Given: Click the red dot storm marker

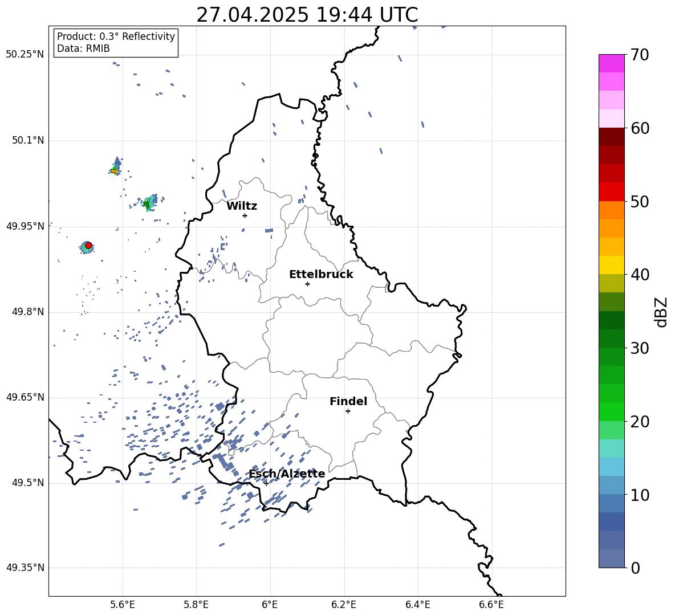Looking at the screenshot, I should point(88,246).
